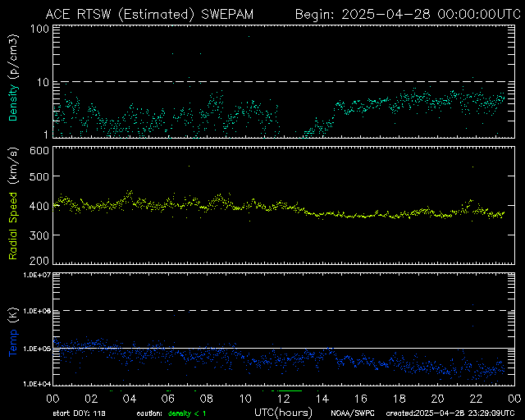Select the '1.0E+04' temperature tick label
Image resolution: width=525 pixels, height=420 pixels.
(37, 384)
